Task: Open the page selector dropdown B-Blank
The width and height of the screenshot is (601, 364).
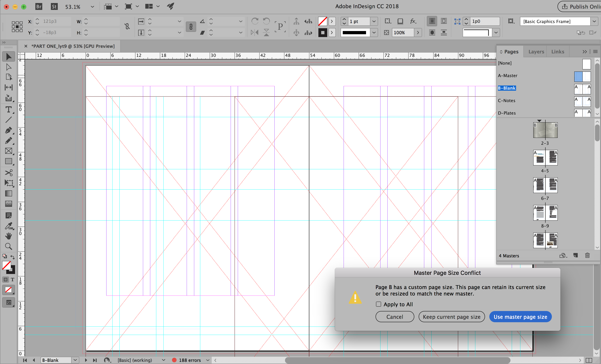Action: click(x=75, y=360)
